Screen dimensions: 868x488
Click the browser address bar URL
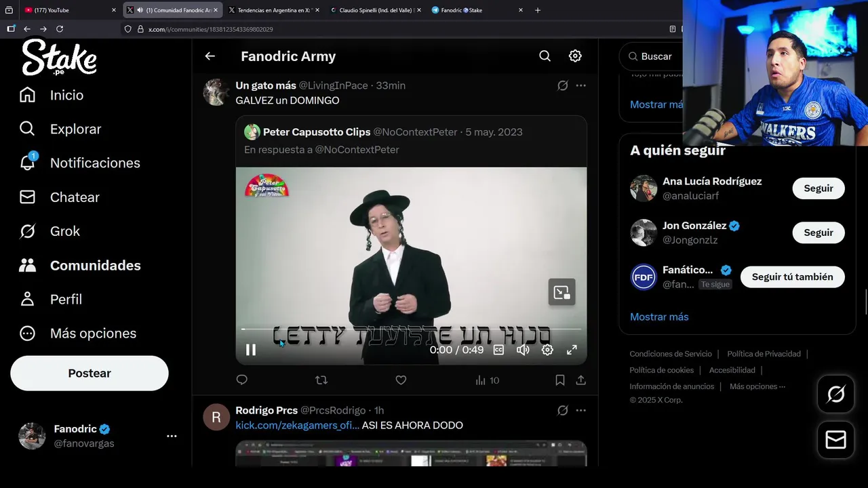[211, 29]
